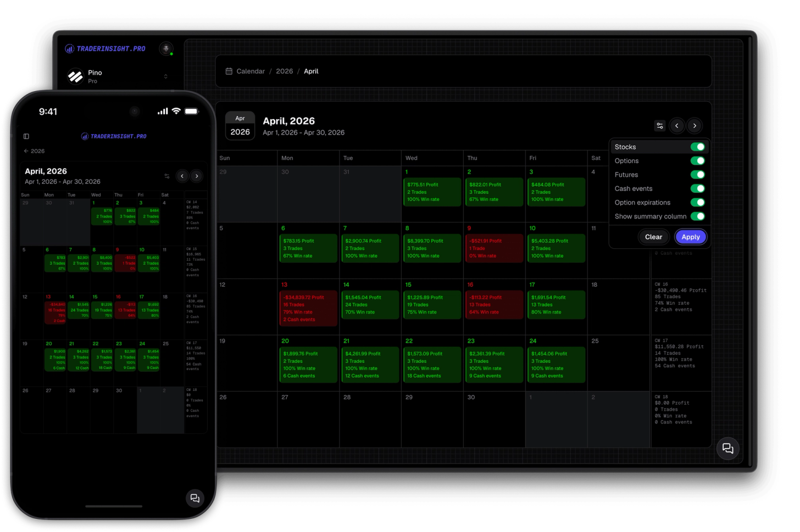Go to the previous month using the left chevron
Screen dimensions: 800x532
point(677,126)
